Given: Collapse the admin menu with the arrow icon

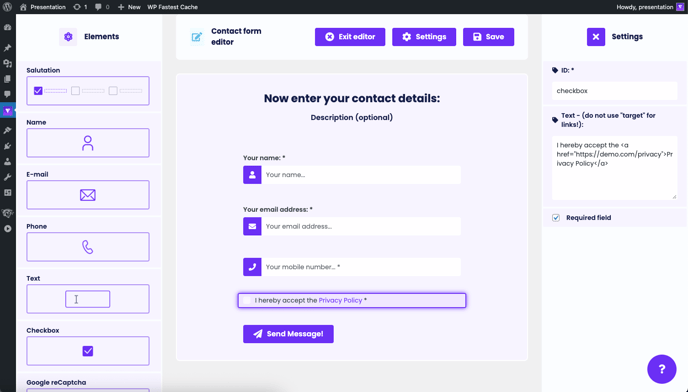Looking at the screenshot, I should (7, 229).
